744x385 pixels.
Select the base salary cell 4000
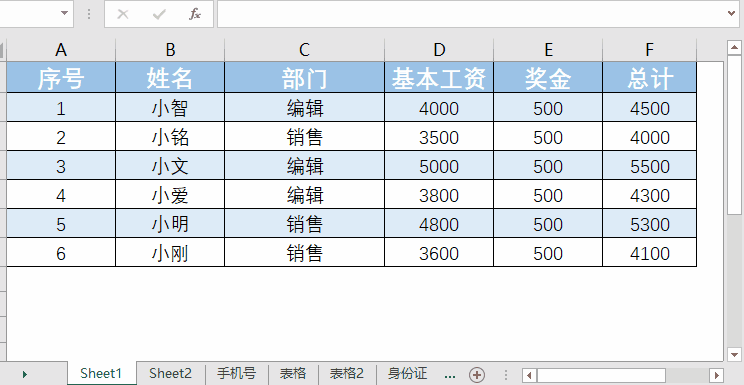point(439,108)
